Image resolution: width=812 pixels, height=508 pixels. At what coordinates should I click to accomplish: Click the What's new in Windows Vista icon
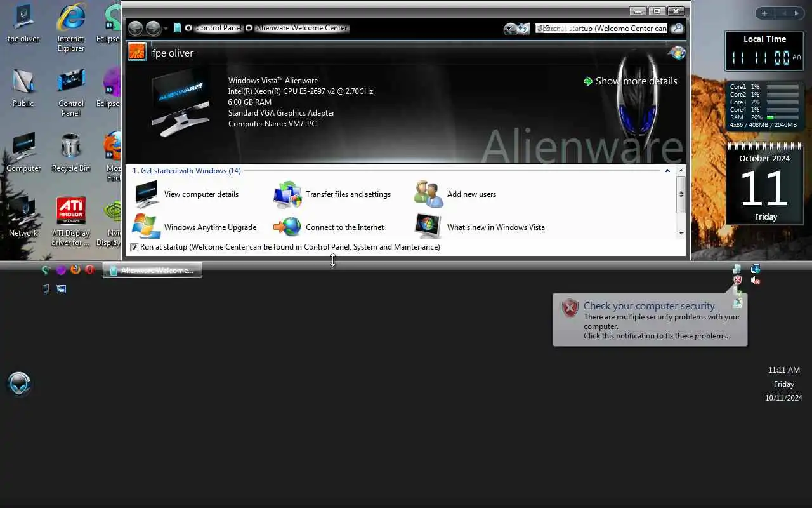click(428, 227)
